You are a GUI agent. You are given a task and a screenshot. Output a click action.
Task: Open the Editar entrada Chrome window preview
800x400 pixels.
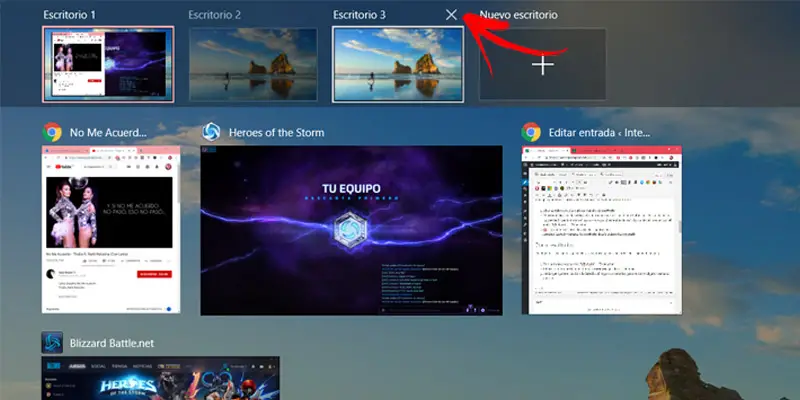(602, 230)
